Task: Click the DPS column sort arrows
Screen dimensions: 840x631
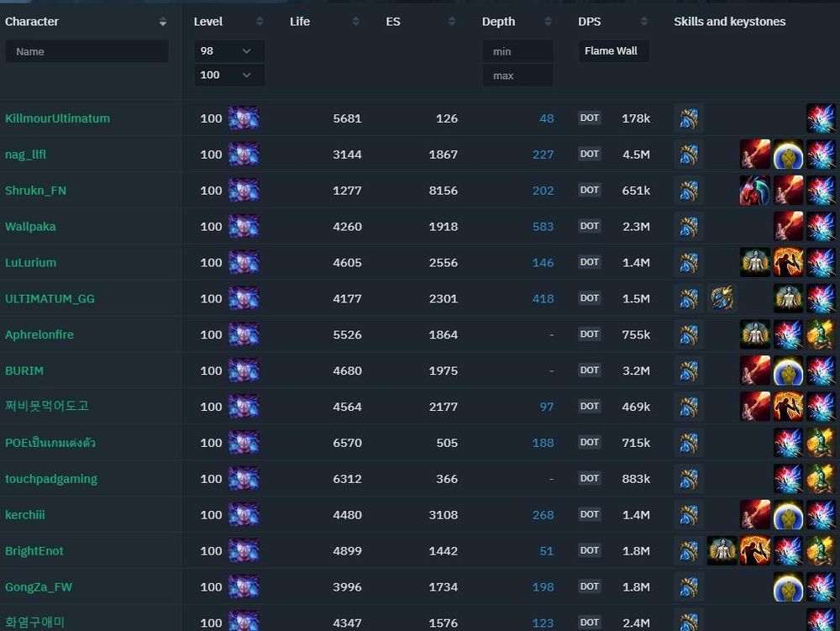Action: click(643, 22)
